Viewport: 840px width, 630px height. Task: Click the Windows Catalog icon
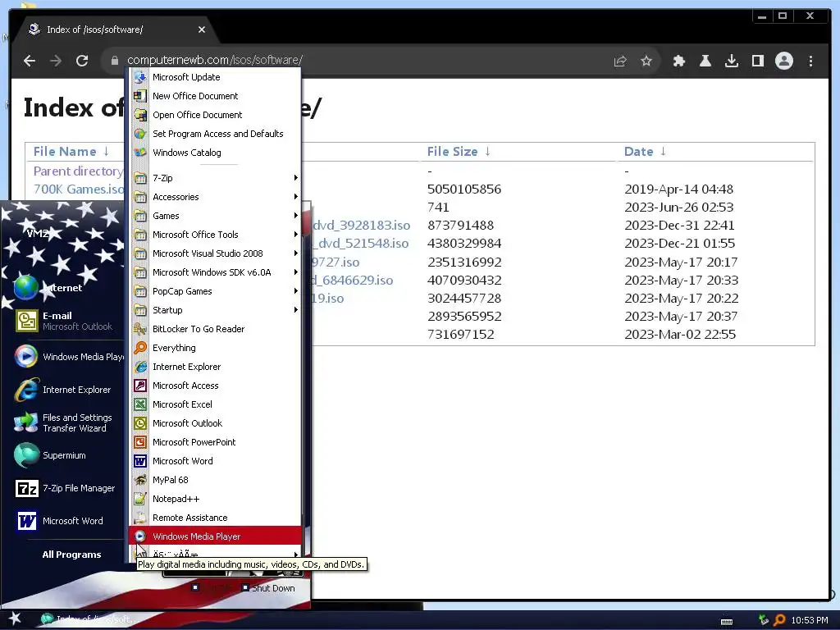[139, 153]
